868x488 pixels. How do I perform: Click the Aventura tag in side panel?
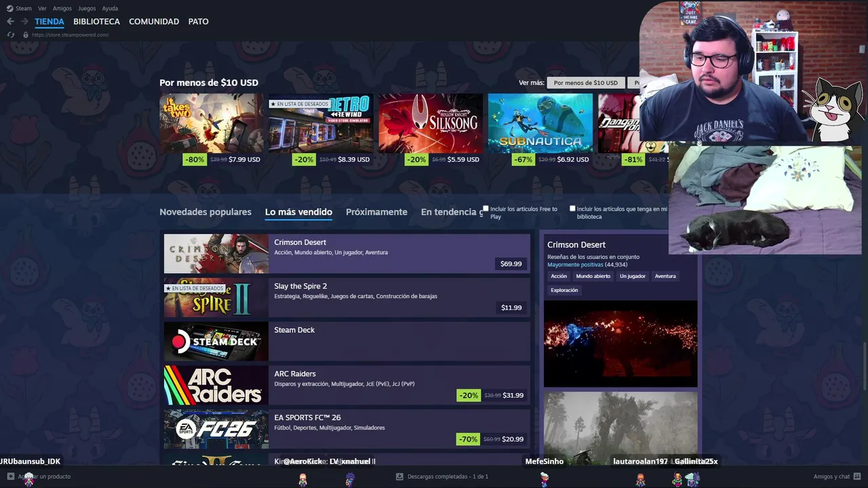[x=665, y=276]
